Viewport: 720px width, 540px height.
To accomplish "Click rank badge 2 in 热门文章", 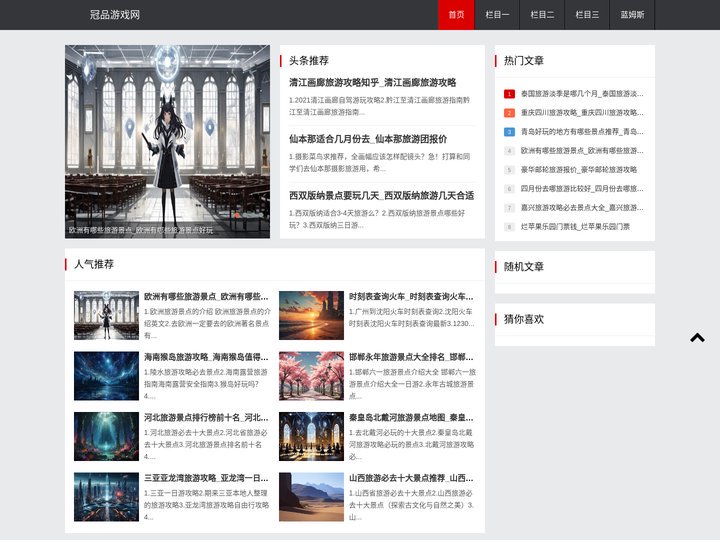I will pos(509,113).
